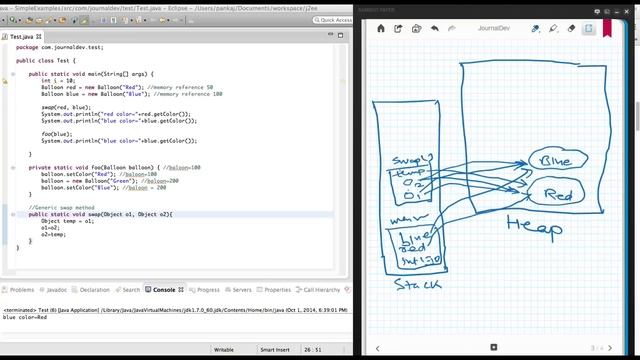This screenshot has width=640, height=360.
Task: Open dropdown next to search toolbar icon
Action: click(19, 20)
